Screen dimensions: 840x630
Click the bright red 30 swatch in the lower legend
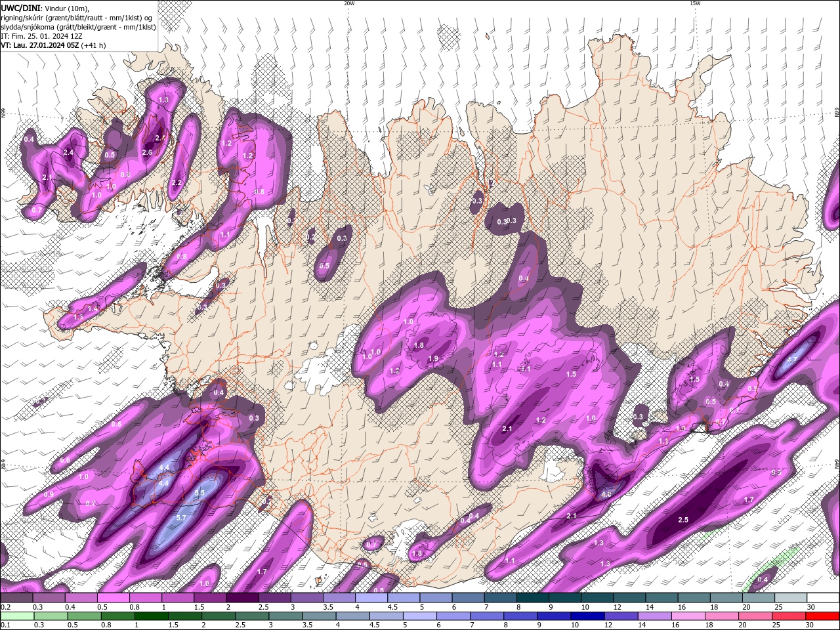pyautogui.click(x=823, y=616)
